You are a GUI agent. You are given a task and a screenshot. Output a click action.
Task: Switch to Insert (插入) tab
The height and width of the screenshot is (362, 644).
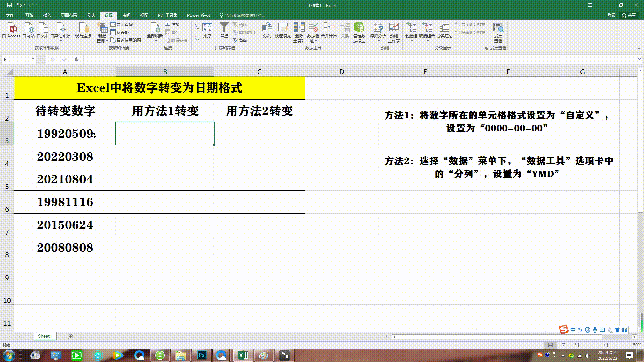47,15
